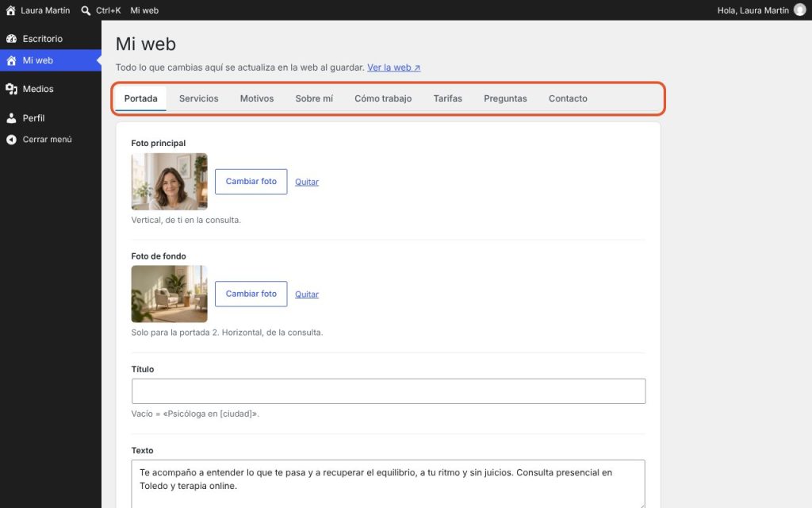Screen dimensions: 812x508
Task: Go to the Sobre mí tab
Action: [314, 98]
